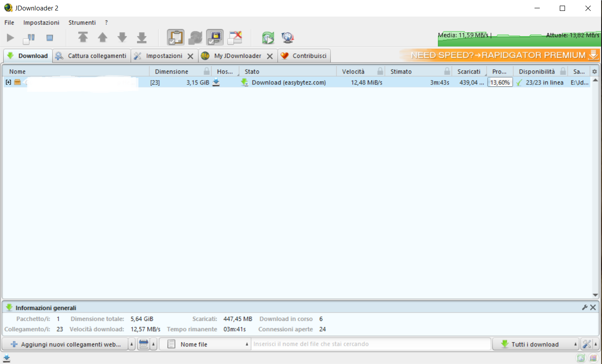
Task: Click the tools icon in the bottom bar
Action: (587, 344)
